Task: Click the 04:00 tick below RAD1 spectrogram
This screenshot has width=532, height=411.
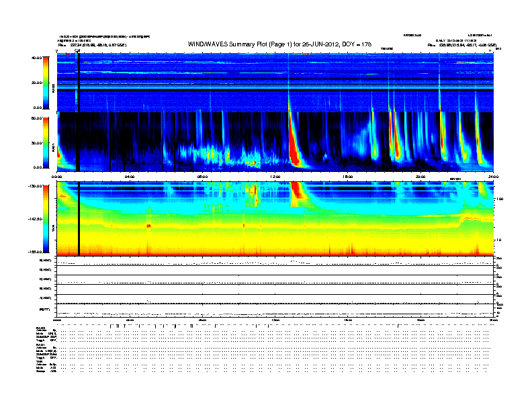Action: pos(130,177)
